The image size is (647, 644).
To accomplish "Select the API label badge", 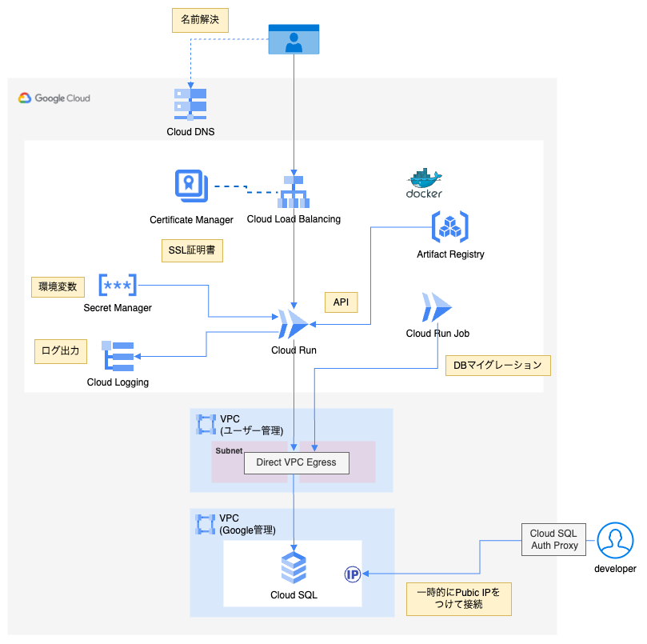I will (x=341, y=302).
